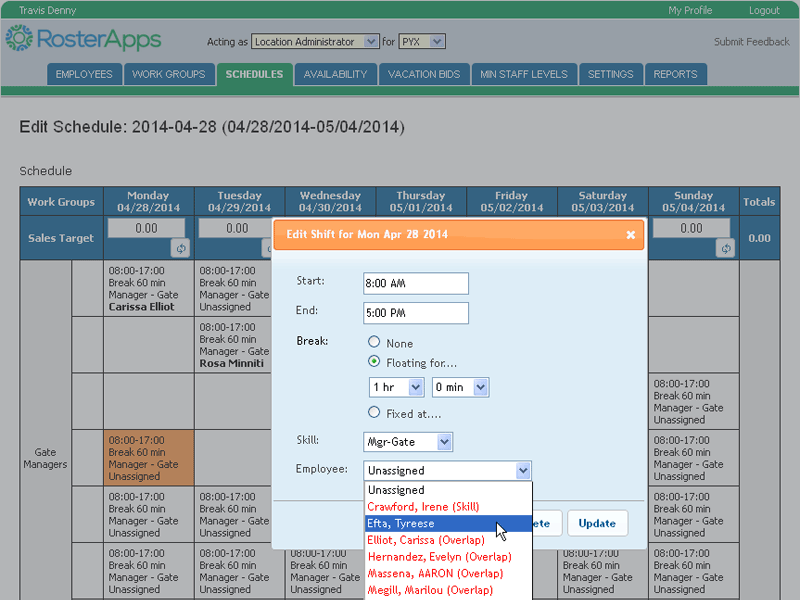Click the Start time field

[x=416, y=283]
